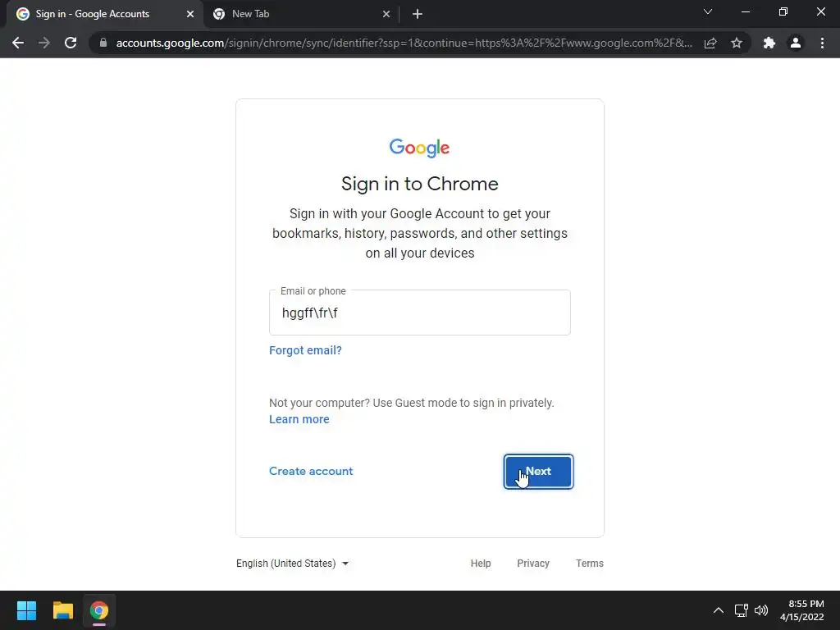Image resolution: width=840 pixels, height=630 pixels.
Task: Select the Sign in - Google Accounts tab
Action: (x=105, y=14)
